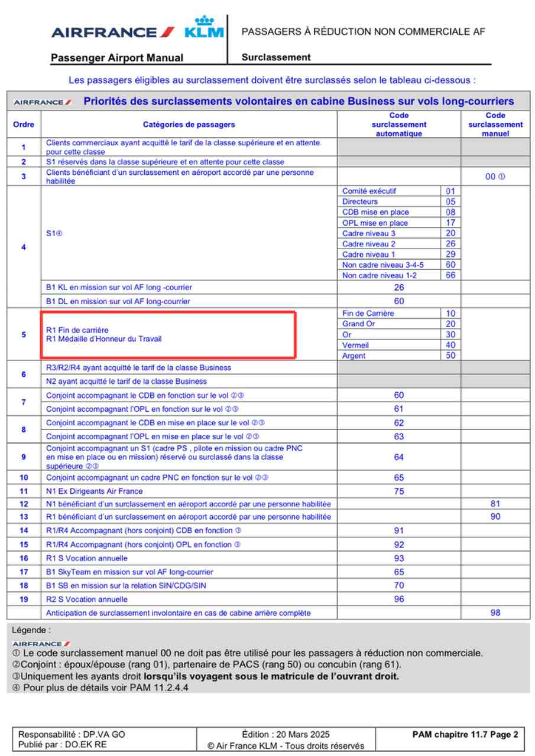Screen dimensions: 535x756
Task: Click the 'Ordre' column header
Action: pos(24,125)
